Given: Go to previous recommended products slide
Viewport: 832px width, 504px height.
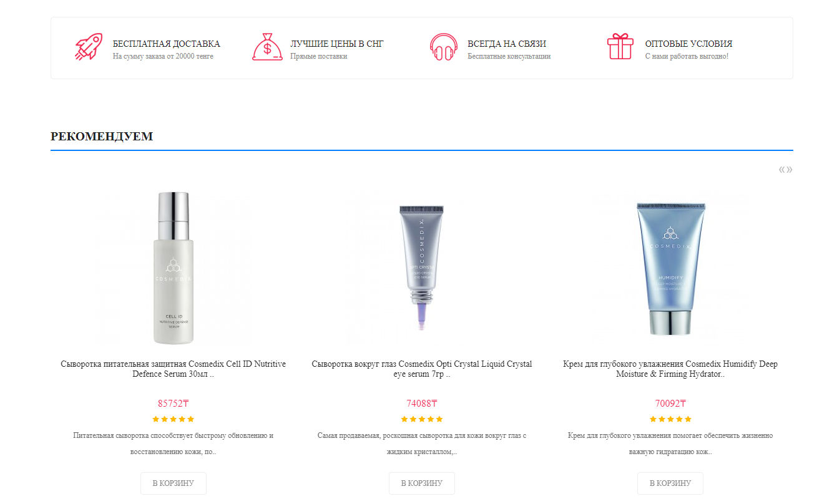Looking at the screenshot, I should pos(782,170).
